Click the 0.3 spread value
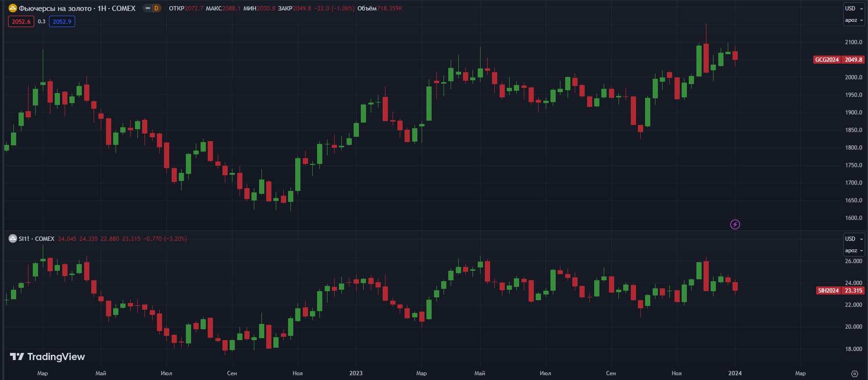868x380 pixels. click(x=41, y=21)
